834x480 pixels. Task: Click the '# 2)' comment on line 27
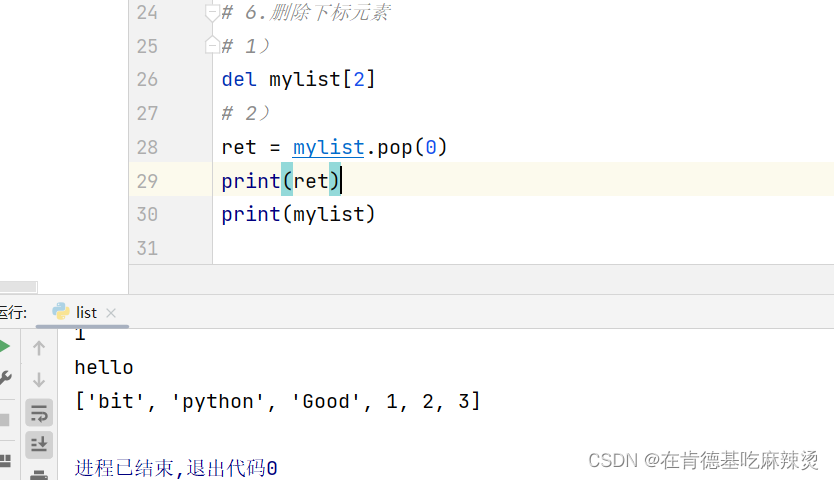coord(246,113)
